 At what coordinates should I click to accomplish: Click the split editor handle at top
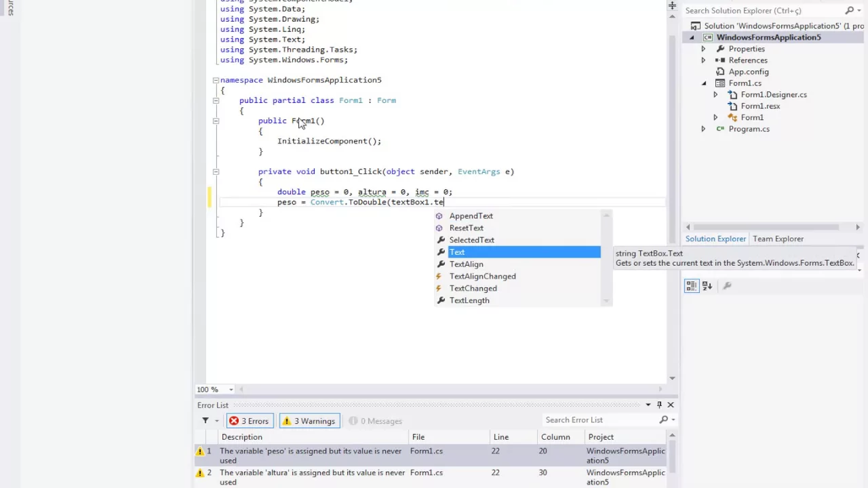pyautogui.click(x=672, y=5)
